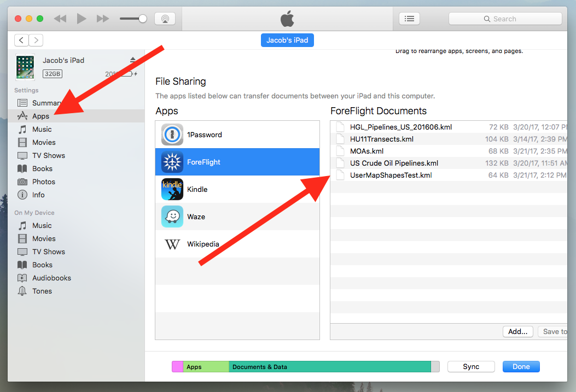This screenshot has height=392, width=576.
Task: Select the 1Password app icon
Action: (172, 135)
